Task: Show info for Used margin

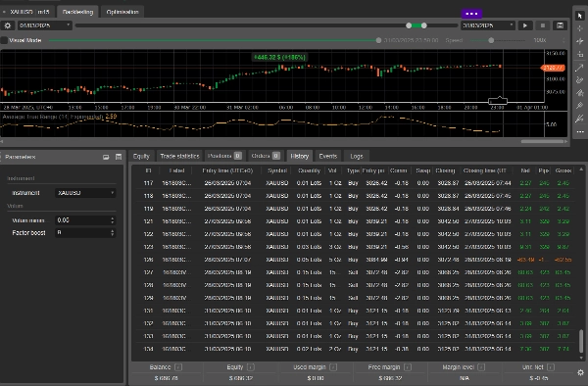Action: 332,367
